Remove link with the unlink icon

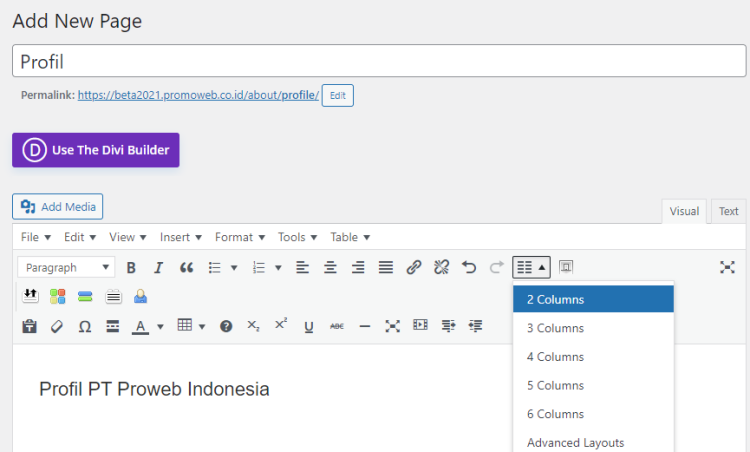pos(441,267)
